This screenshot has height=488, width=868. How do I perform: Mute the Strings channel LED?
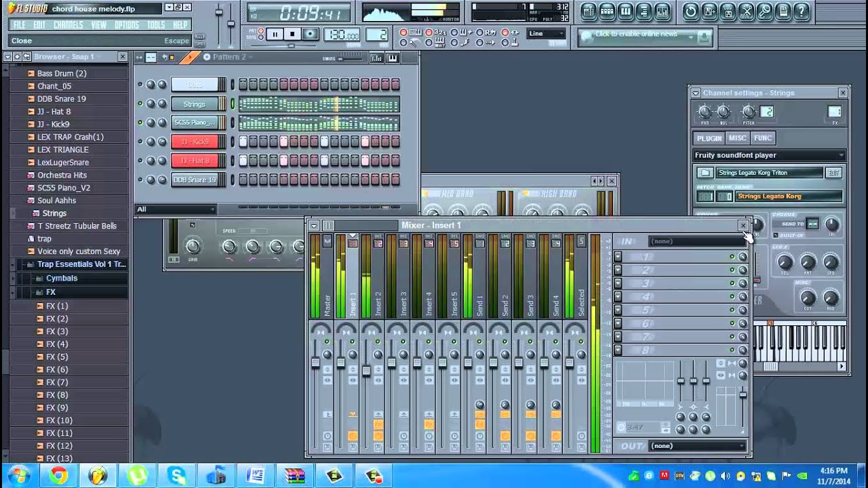point(140,104)
